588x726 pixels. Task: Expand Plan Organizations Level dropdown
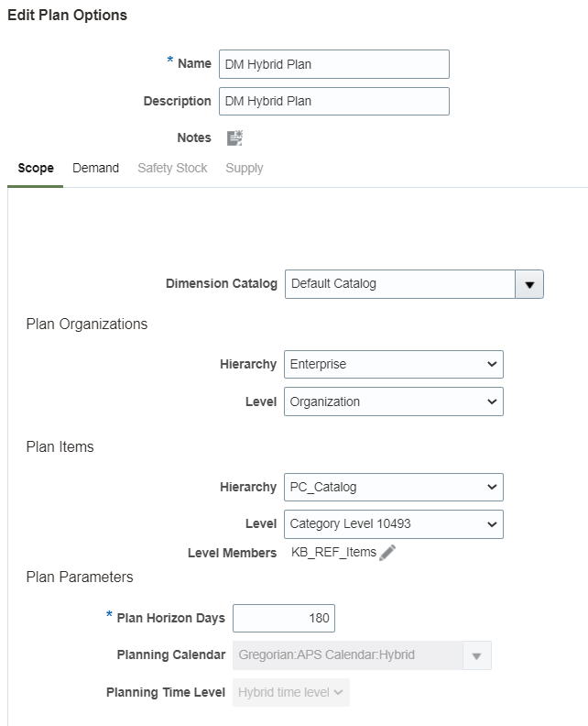click(394, 401)
